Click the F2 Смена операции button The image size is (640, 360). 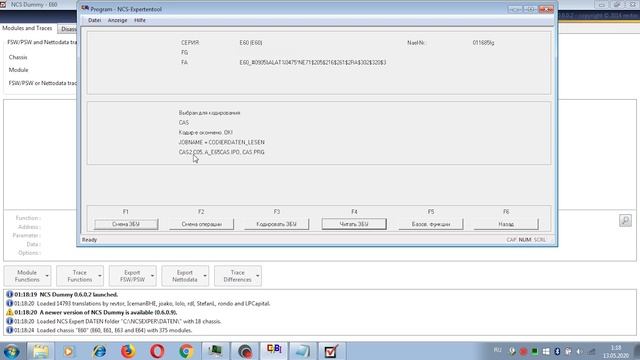point(202,224)
